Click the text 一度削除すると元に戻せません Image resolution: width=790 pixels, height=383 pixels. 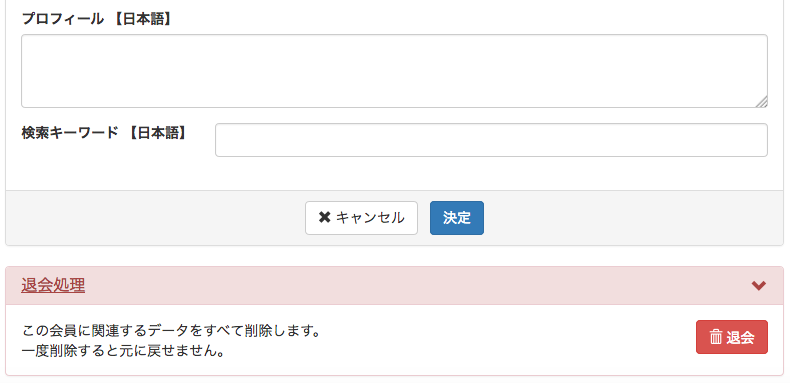point(123,351)
